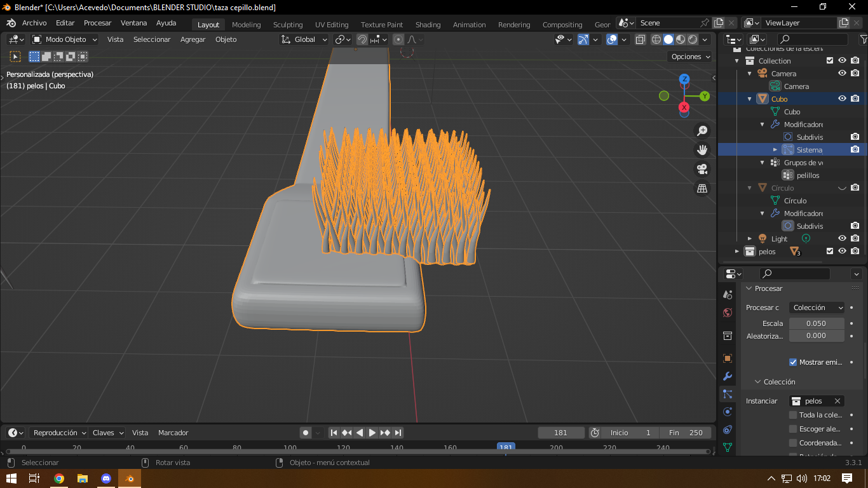Screen dimensions: 868x488
Task: Open the Global transform orientation dropdown
Action: pos(304,39)
